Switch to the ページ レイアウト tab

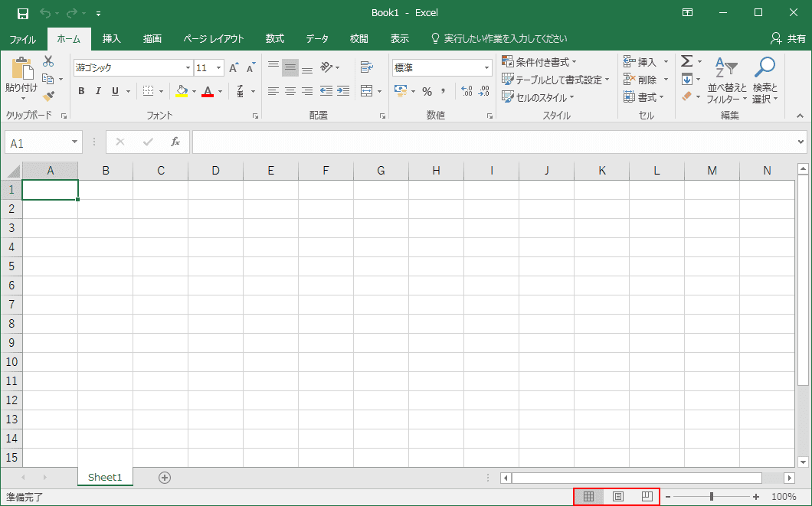(x=214, y=39)
